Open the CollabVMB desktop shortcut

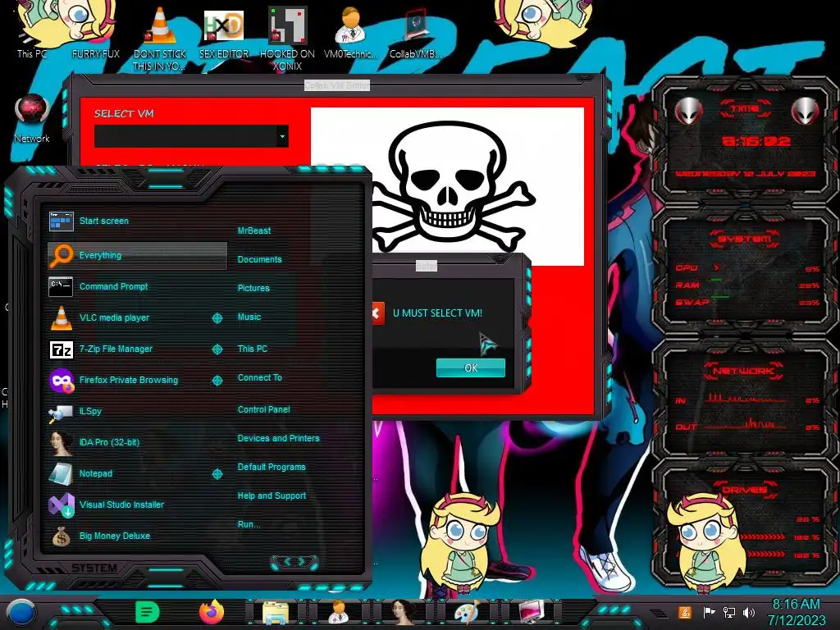(415, 34)
